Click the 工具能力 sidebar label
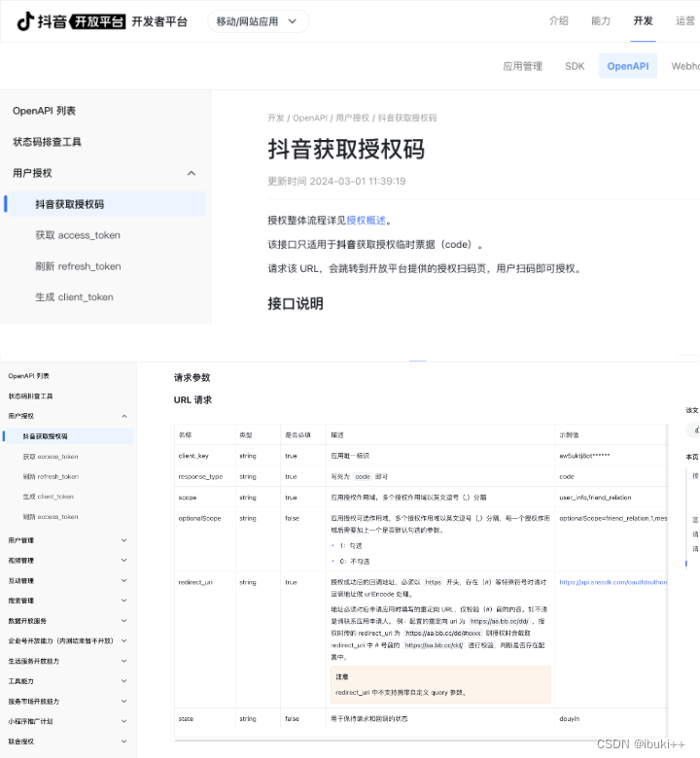Viewport: 700px width, 758px height. click(20, 681)
